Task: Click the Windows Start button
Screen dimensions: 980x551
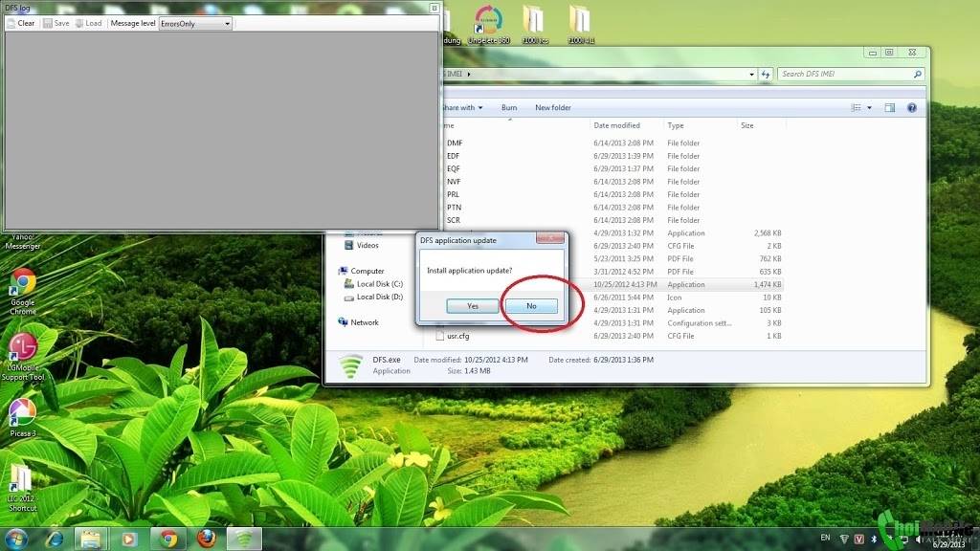Action: pos(17,539)
